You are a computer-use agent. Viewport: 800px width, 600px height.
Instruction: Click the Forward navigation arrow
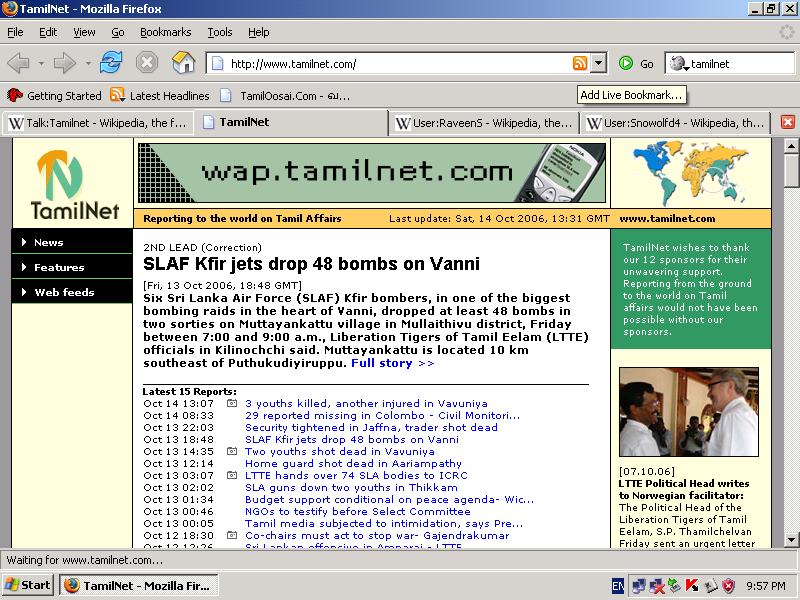pos(65,63)
